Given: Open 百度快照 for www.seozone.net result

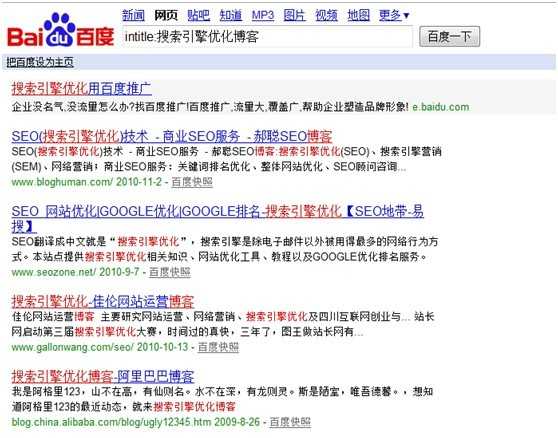Looking at the screenshot, I should click(170, 272).
